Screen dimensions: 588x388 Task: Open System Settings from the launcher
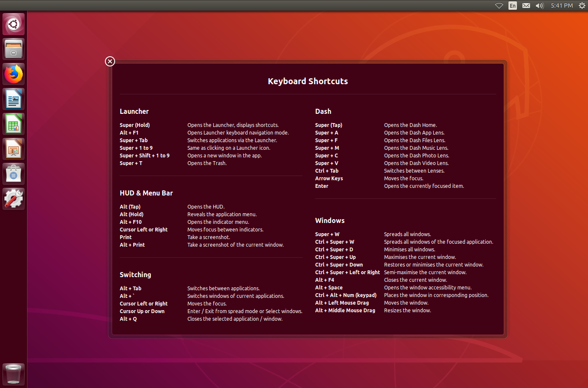(13, 198)
